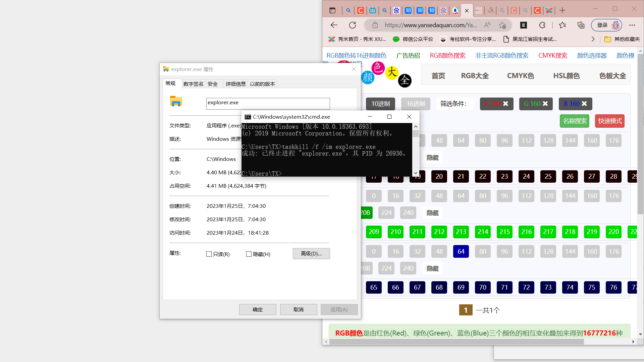Click the Read aloud icon in address bar
644x362 pixels.
pyautogui.click(x=487, y=25)
